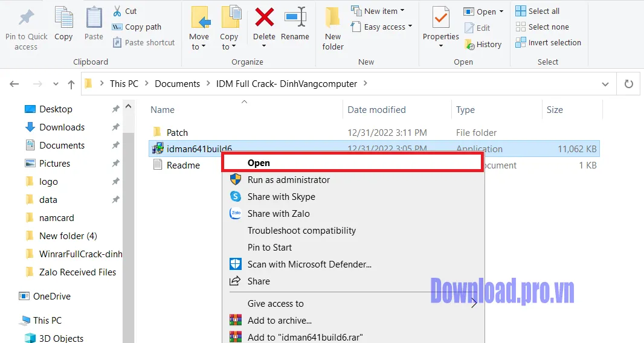Select Run as administrator menu entry
The height and width of the screenshot is (343, 644).
click(288, 179)
